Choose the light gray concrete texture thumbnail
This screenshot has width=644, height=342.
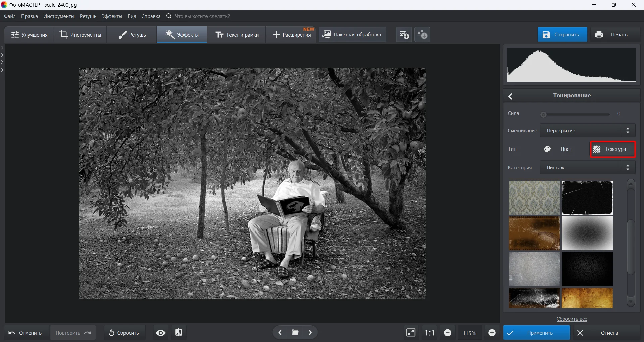point(534,269)
